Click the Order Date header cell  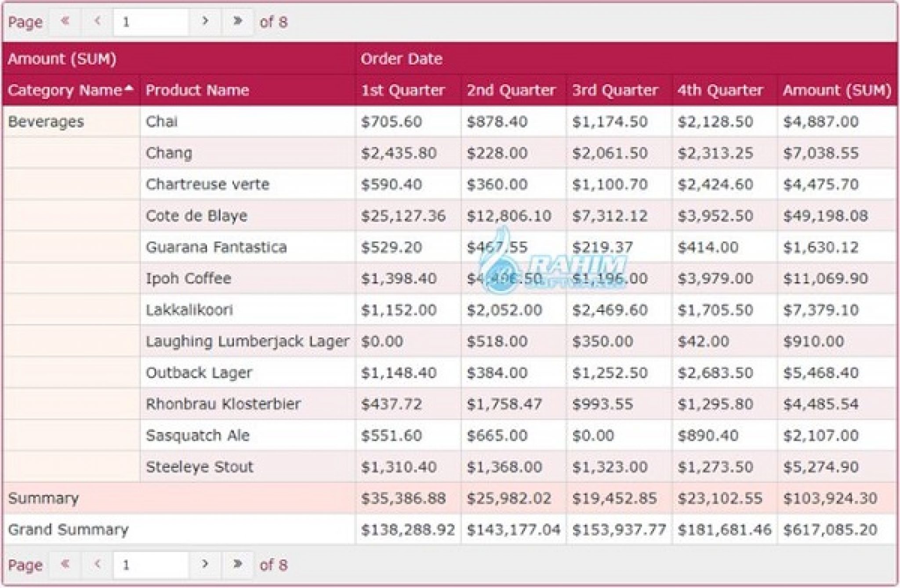[401, 59]
